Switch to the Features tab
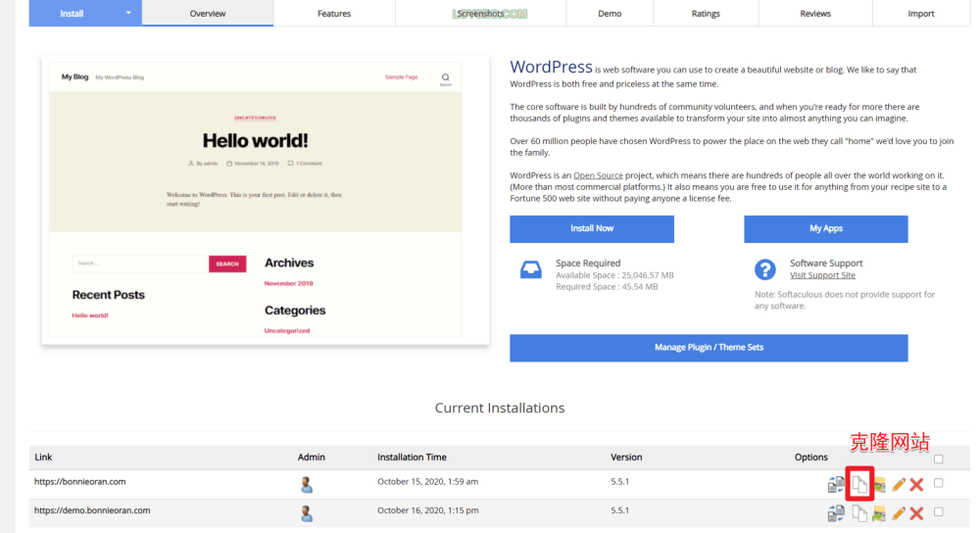Image resolution: width=980 pixels, height=533 pixels. [334, 13]
